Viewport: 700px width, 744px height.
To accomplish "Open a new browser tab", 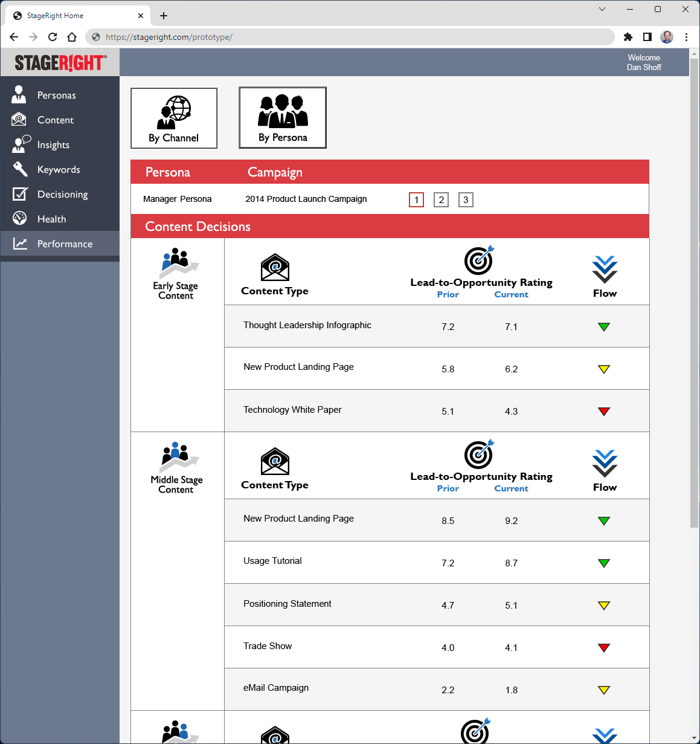I will 164,16.
